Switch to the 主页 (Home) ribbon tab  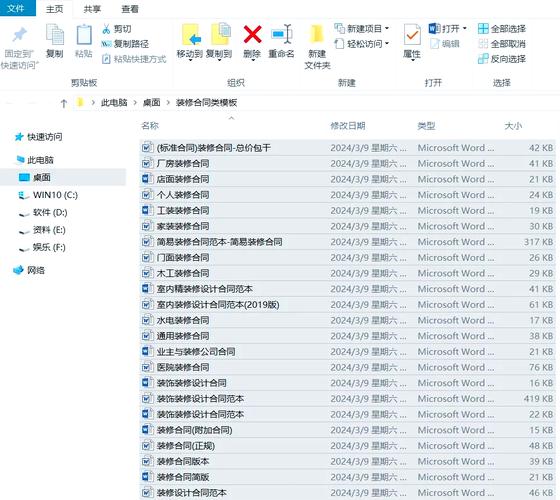[x=55, y=9]
